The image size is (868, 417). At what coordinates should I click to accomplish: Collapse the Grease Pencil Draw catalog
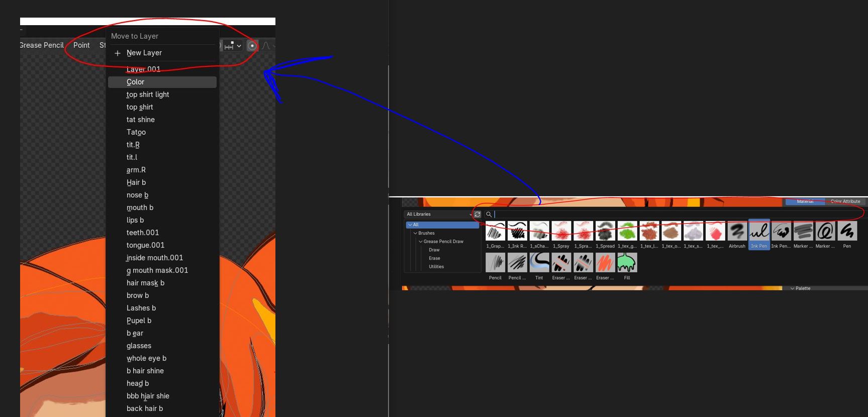click(x=421, y=241)
